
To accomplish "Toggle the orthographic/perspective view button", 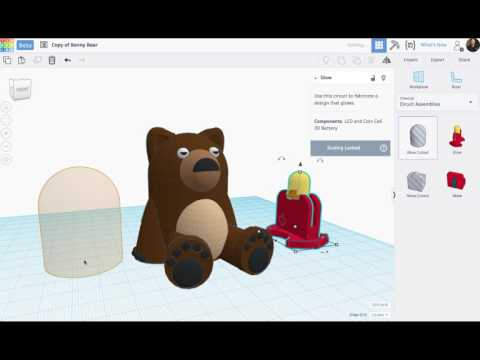I will (x=6, y=160).
